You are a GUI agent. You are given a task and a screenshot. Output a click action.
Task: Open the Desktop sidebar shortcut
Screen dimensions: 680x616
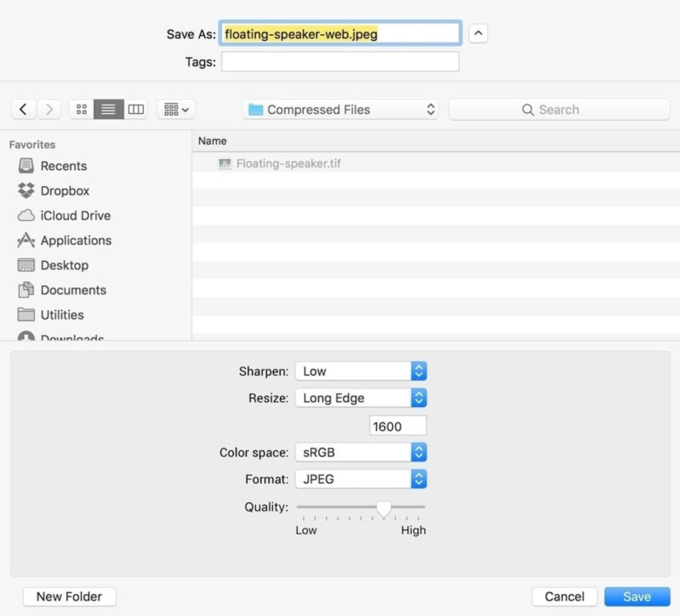pos(64,265)
